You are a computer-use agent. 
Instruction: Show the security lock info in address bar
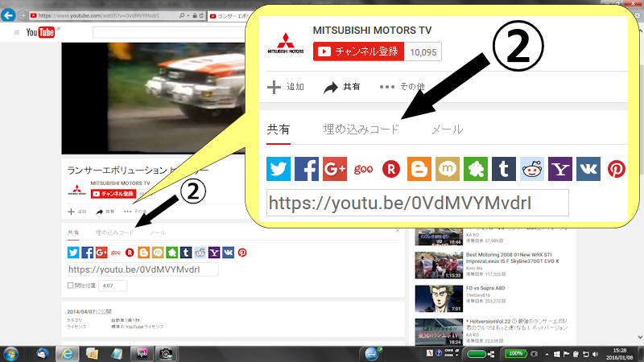point(195,15)
